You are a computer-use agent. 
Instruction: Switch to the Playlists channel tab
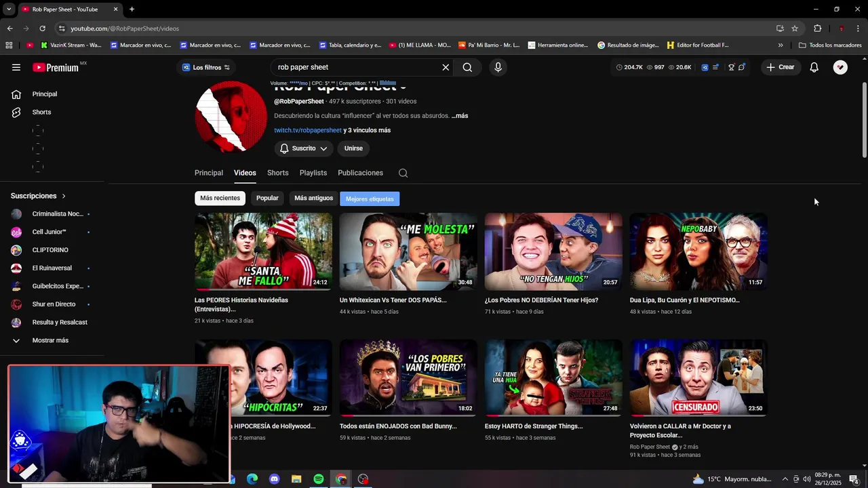point(313,173)
